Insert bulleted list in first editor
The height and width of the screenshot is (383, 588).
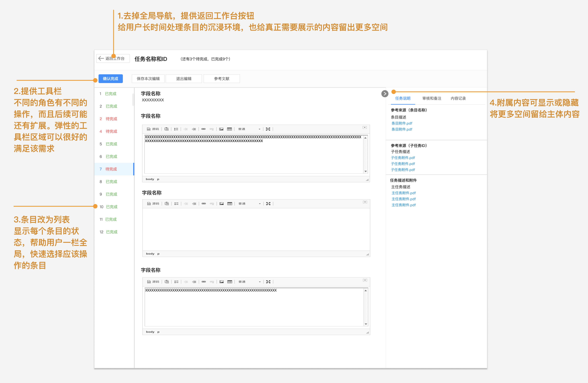click(x=176, y=129)
